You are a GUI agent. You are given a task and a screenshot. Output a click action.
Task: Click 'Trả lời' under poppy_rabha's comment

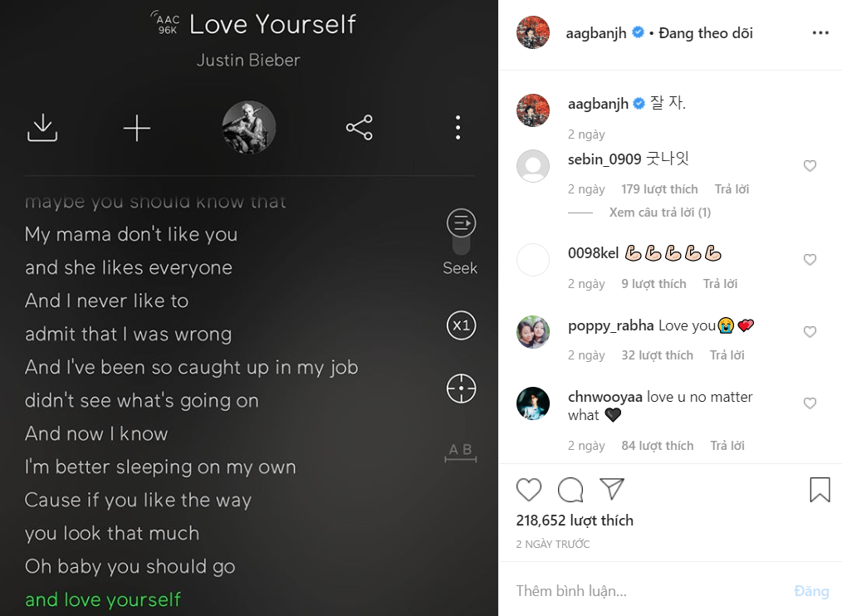[727, 355]
